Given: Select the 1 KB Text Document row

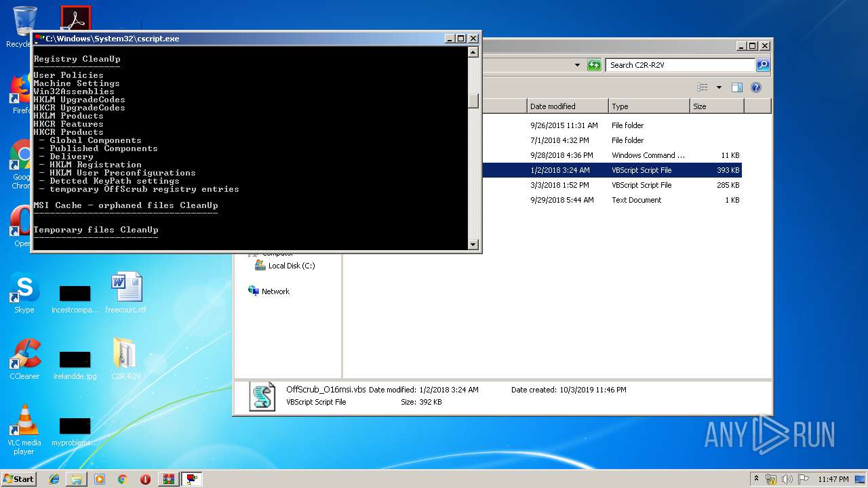Looking at the screenshot, I should [611, 200].
